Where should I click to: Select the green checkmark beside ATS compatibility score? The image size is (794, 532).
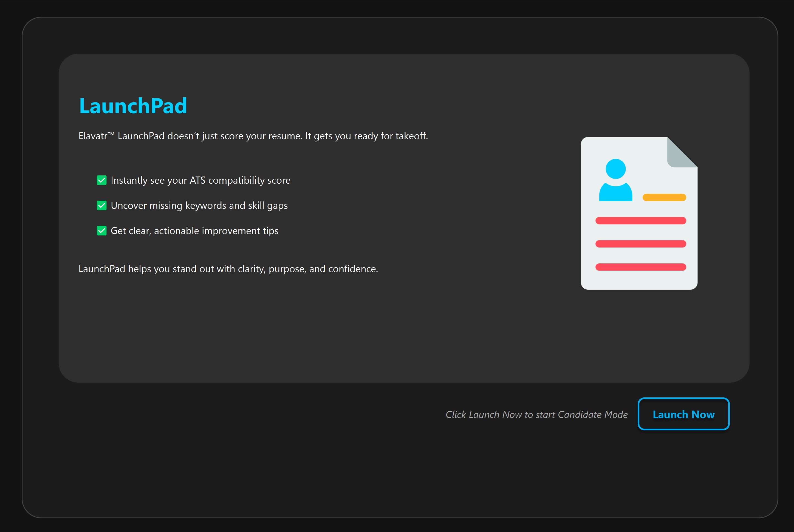(x=101, y=180)
